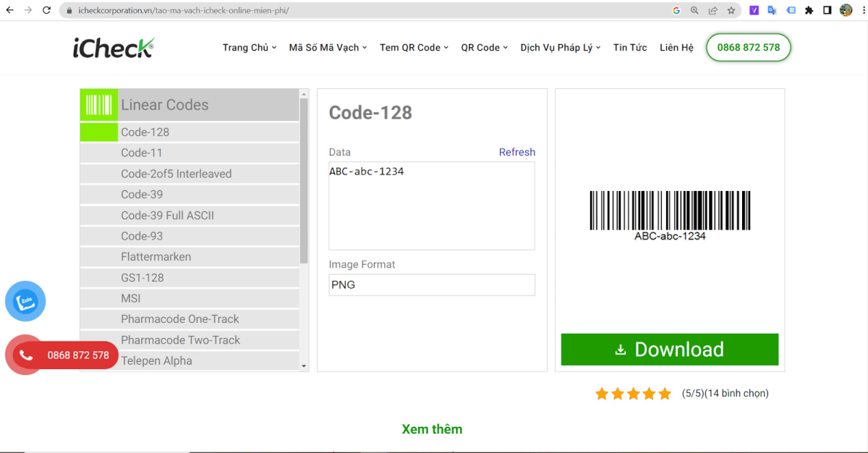Reload the page using browser refresh icon
Screen dimensions: 868x453
click(x=46, y=11)
